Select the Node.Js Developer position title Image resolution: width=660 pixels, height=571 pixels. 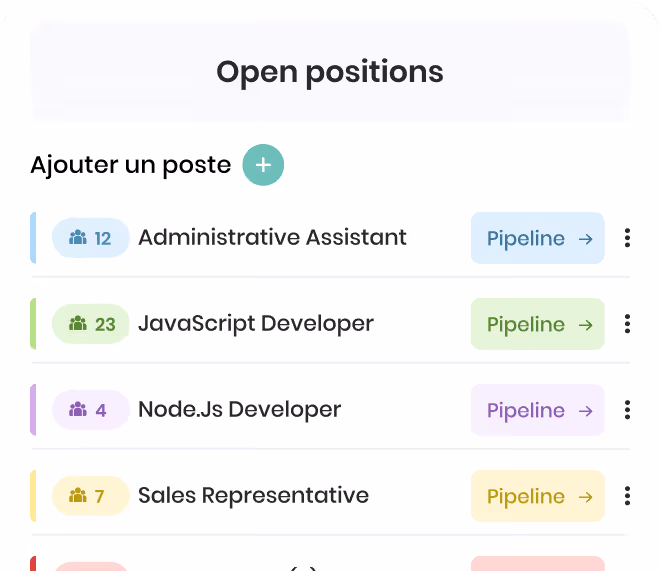240,409
